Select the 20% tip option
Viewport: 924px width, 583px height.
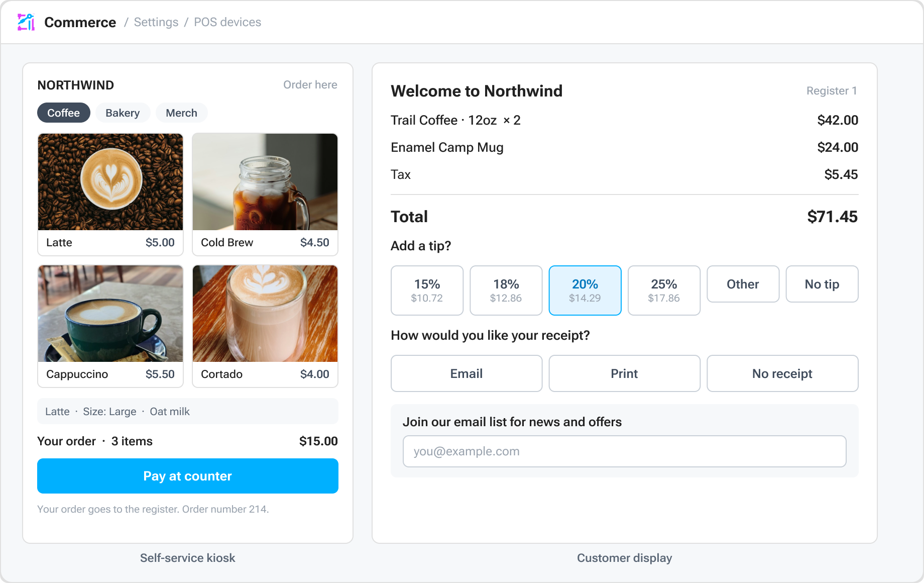tap(585, 290)
